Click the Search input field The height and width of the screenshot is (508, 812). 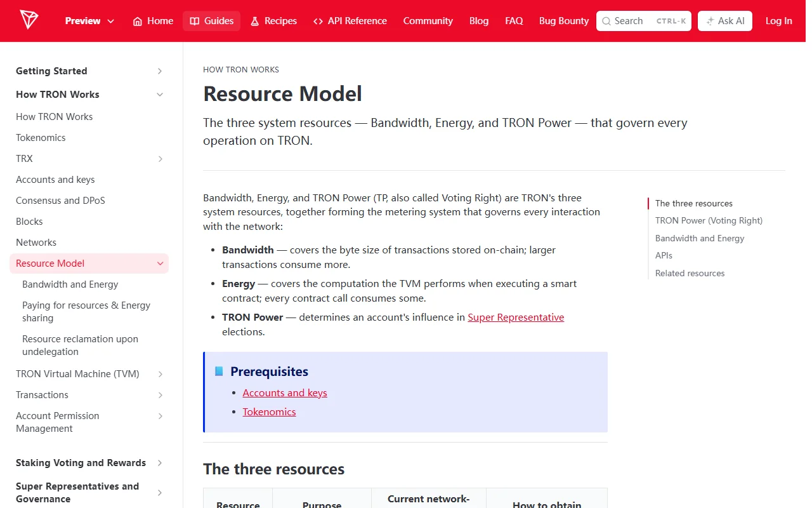pyautogui.click(x=644, y=21)
